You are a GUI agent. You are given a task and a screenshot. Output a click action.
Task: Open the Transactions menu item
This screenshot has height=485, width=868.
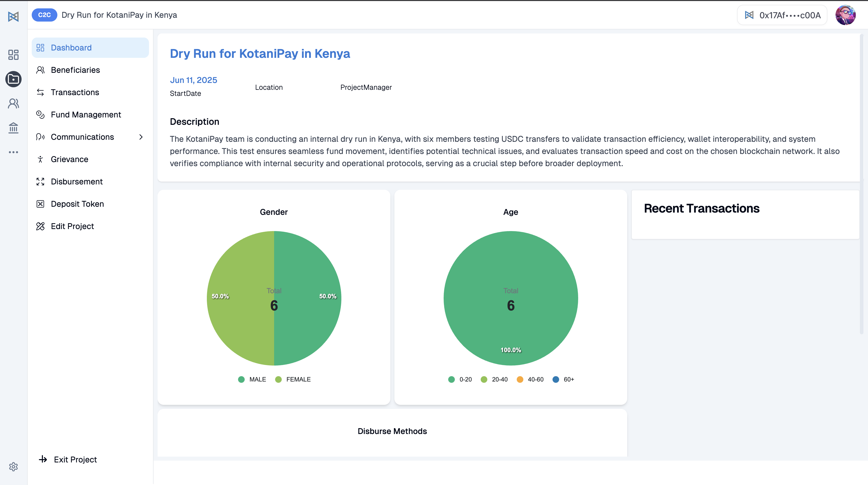tap(90, 92)
